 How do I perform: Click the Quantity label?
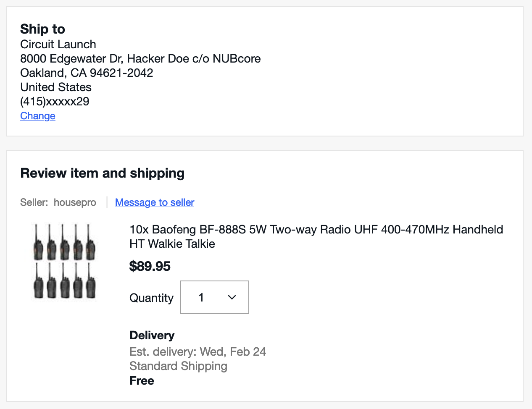[x=151, y=298]
